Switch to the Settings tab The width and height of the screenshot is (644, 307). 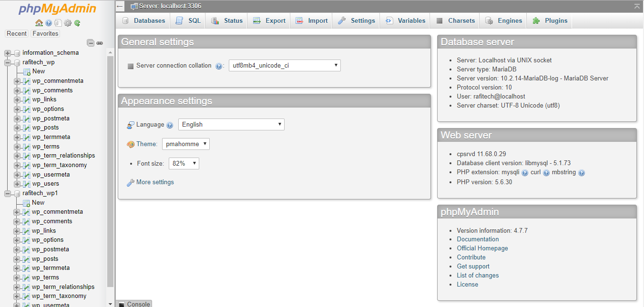(356, 20)
